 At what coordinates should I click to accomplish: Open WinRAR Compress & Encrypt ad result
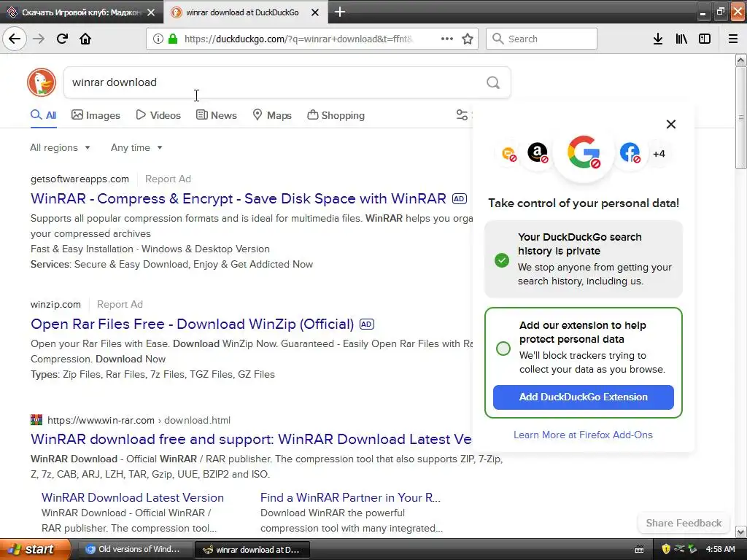click(x=239, y=198)
